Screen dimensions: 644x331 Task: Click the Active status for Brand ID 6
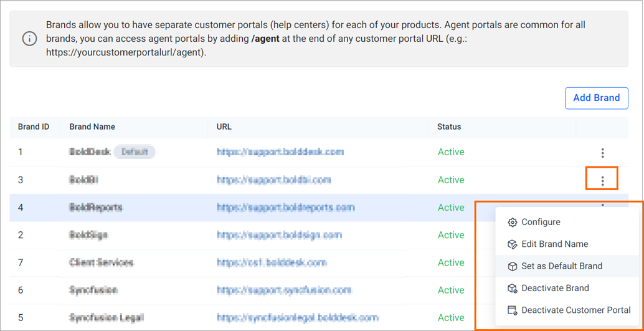click(x=451, y=290)
